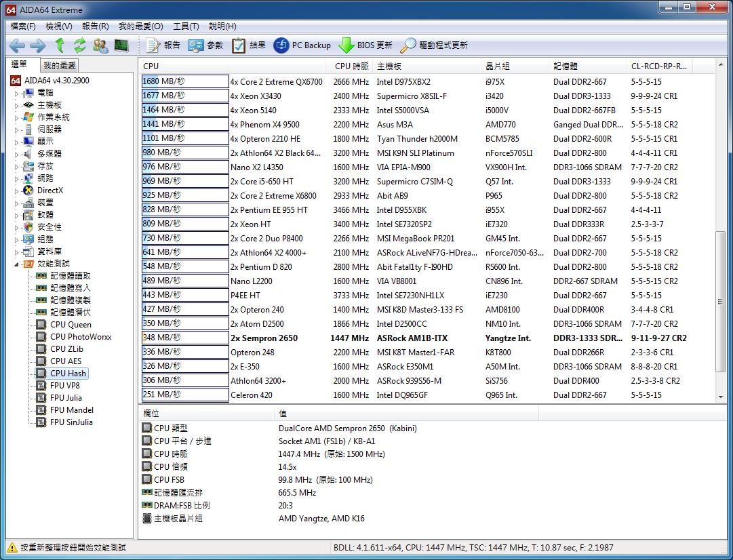Expand the 電腦 tree node
733x560 pixels.
(x=16, y=93)
